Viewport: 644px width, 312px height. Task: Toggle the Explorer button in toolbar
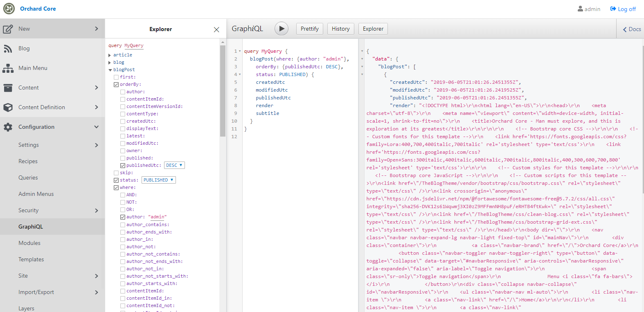(x=373, y=29)
